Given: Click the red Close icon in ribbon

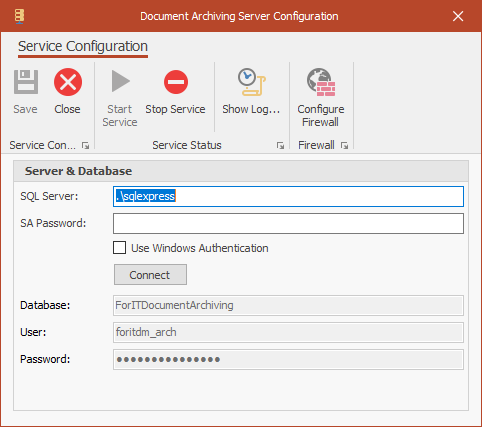Looking at the screenshot, I should (x=68, y=82).
